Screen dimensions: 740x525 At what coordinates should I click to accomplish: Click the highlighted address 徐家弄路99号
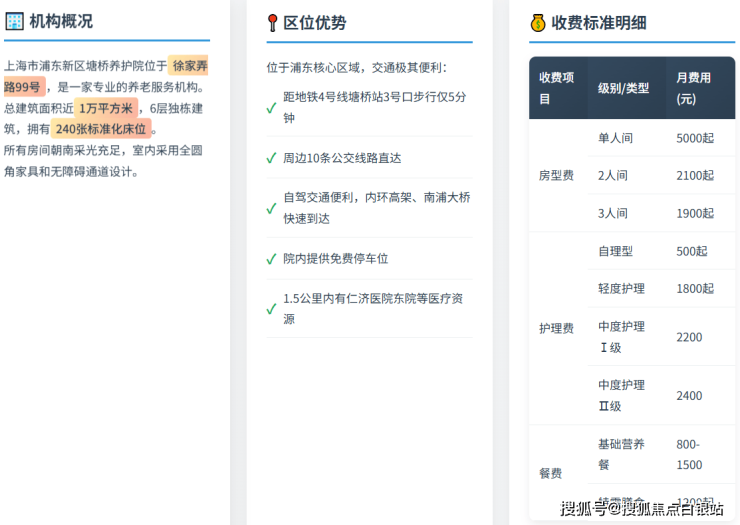106,76
